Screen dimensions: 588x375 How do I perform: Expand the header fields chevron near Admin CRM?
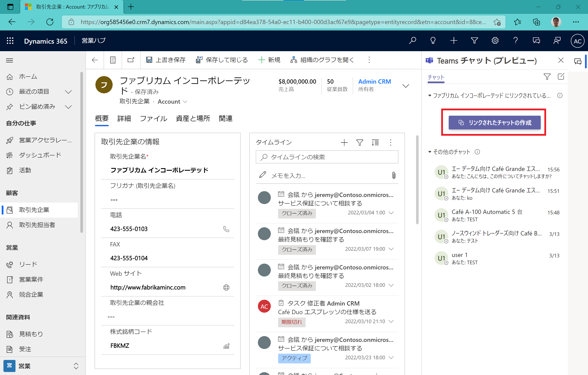(406, 86)
